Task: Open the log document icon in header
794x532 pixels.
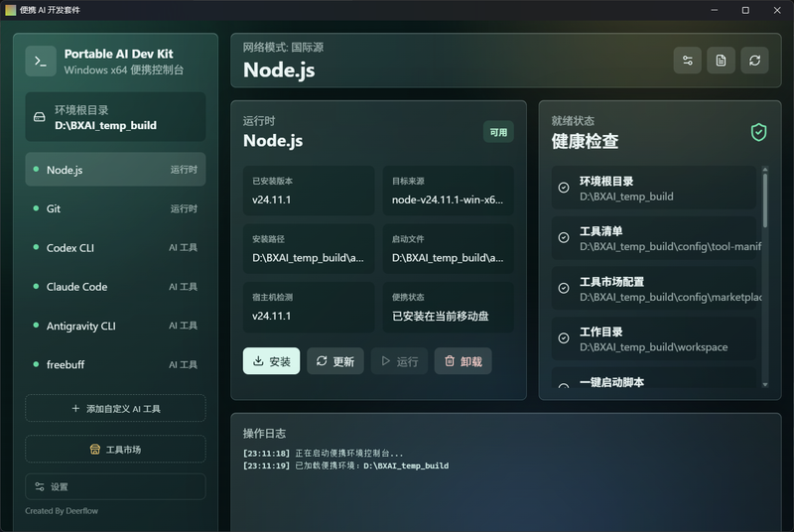Action: pos(721,61)
